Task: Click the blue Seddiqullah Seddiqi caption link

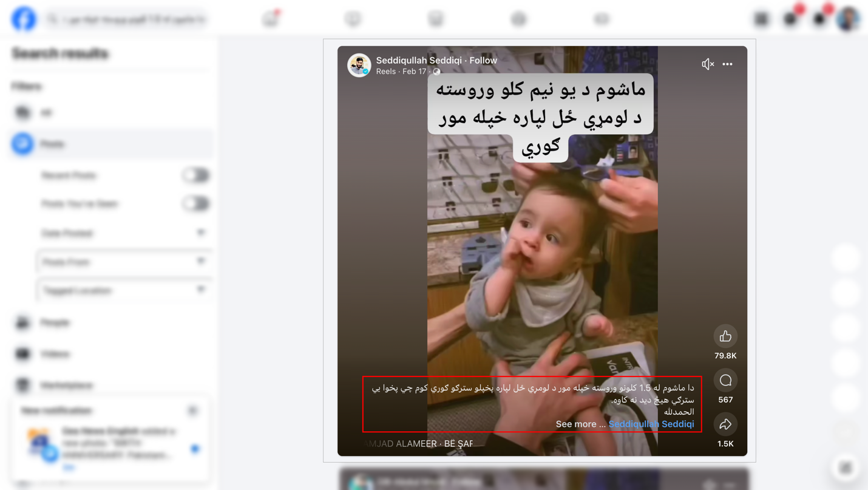Action: 651,424
